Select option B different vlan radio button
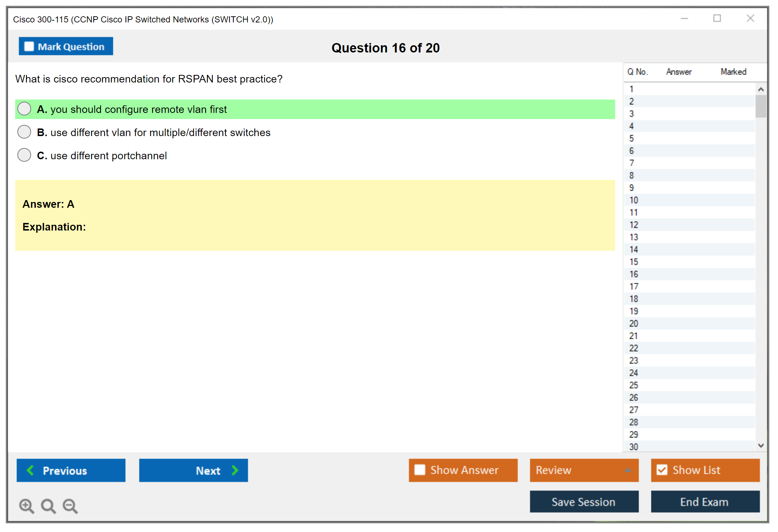This screenshot has width=778, height=532. 24,132
